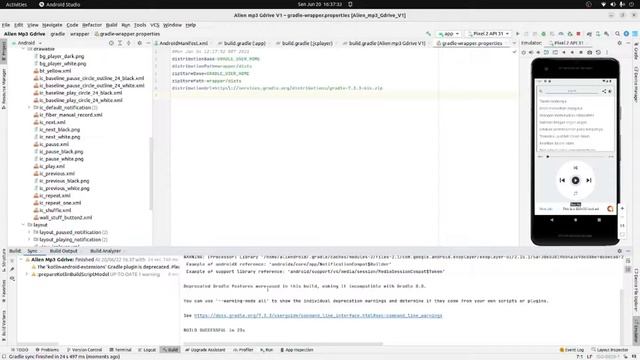Toggle the repeat icon below play button
Screen dimensions: 640x360
[576, 193]
